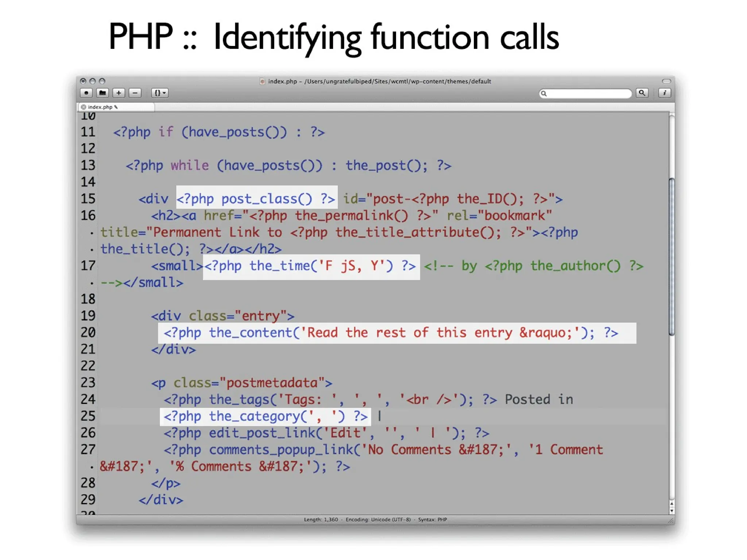This screenshot has width=747, height=560.
Task: Click the Length: 1,360 status entry
Action: pos(321,520)
